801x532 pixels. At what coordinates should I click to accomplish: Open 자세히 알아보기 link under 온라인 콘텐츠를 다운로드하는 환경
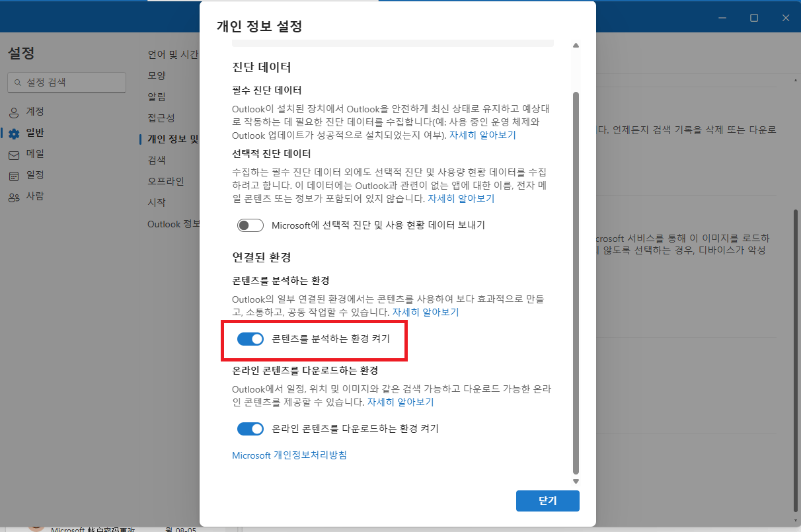pyautogui.click(x=400, y=402)
